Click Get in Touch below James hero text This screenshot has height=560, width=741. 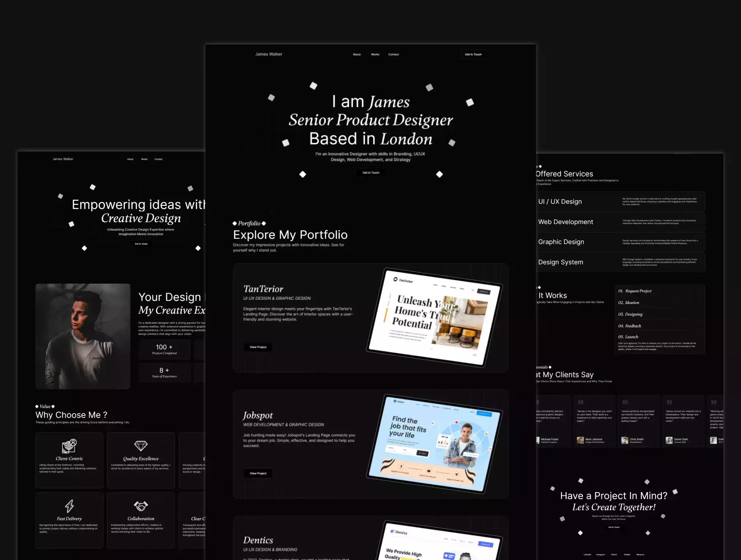pyautogui.click(x=371, y=173)
